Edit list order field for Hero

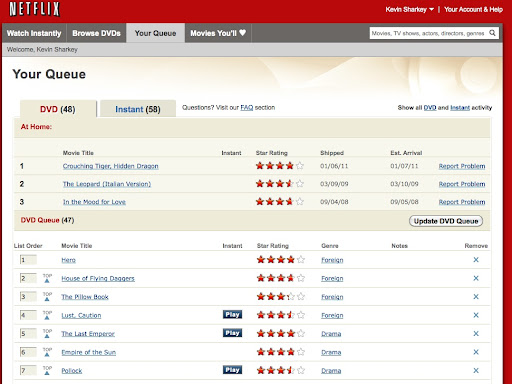pyautogui.click(x=28, y=260)
